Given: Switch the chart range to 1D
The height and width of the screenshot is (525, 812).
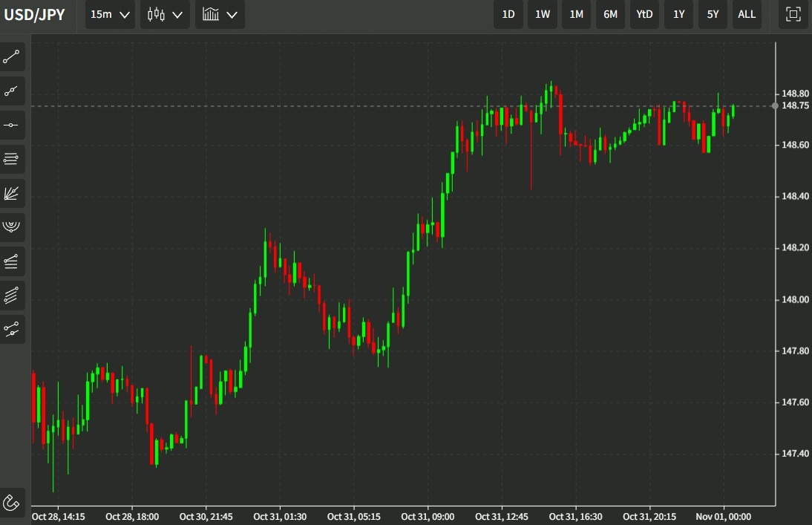Looking at the screenshot, I should tap(508, 15).
